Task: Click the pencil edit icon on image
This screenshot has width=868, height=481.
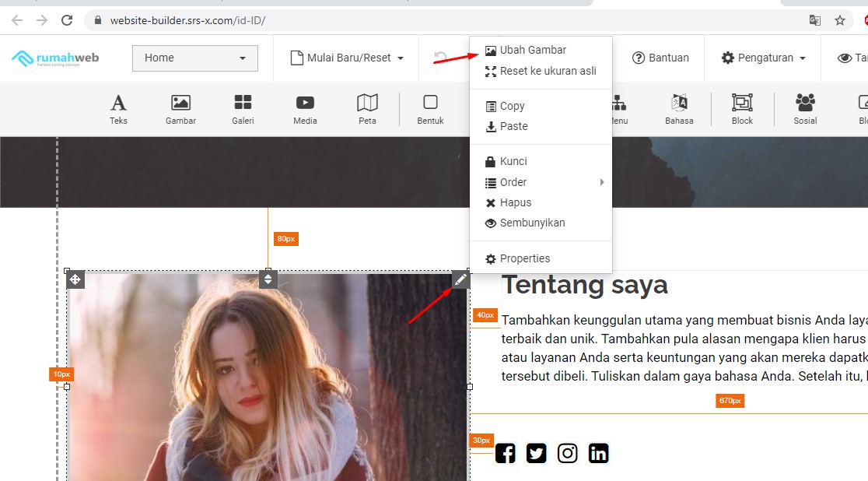Action: 460,280
